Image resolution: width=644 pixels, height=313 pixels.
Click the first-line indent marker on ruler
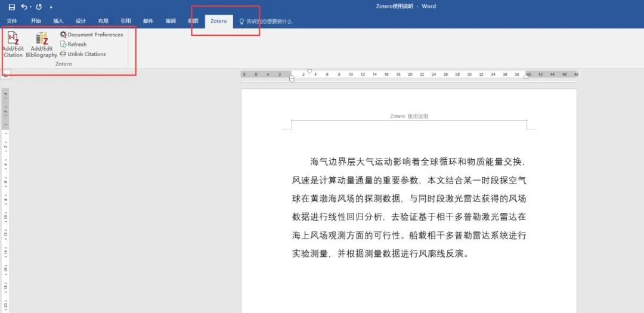pyautogui.click(x=309, y=72)
